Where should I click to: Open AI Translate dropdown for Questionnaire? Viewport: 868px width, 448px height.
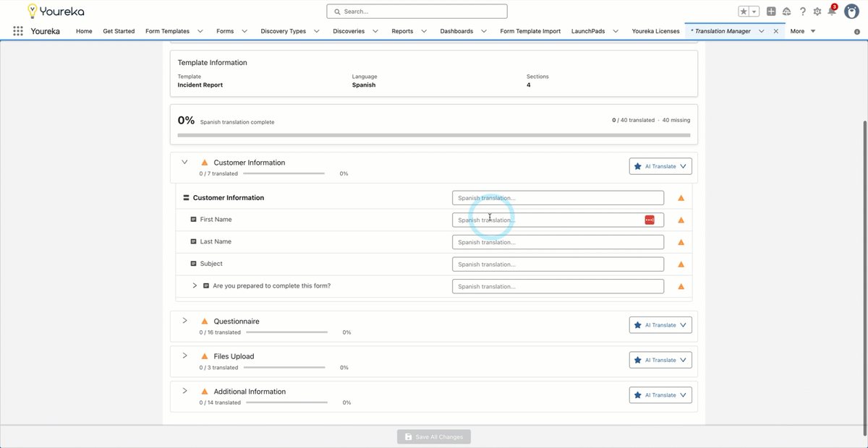click(x=660, y=325)
